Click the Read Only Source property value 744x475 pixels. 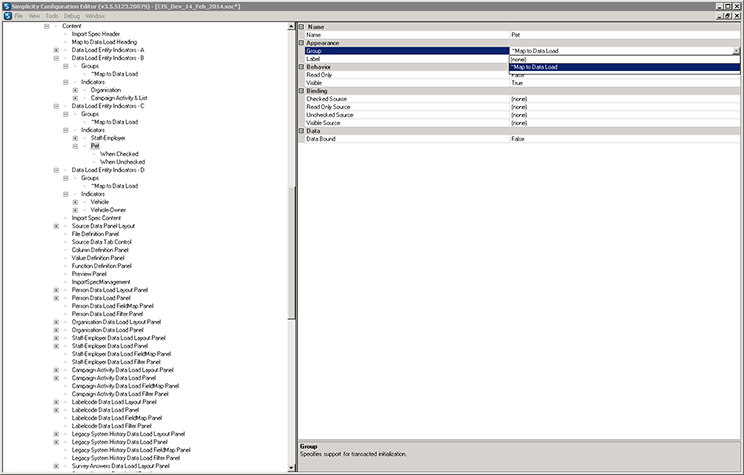[624, 107]
